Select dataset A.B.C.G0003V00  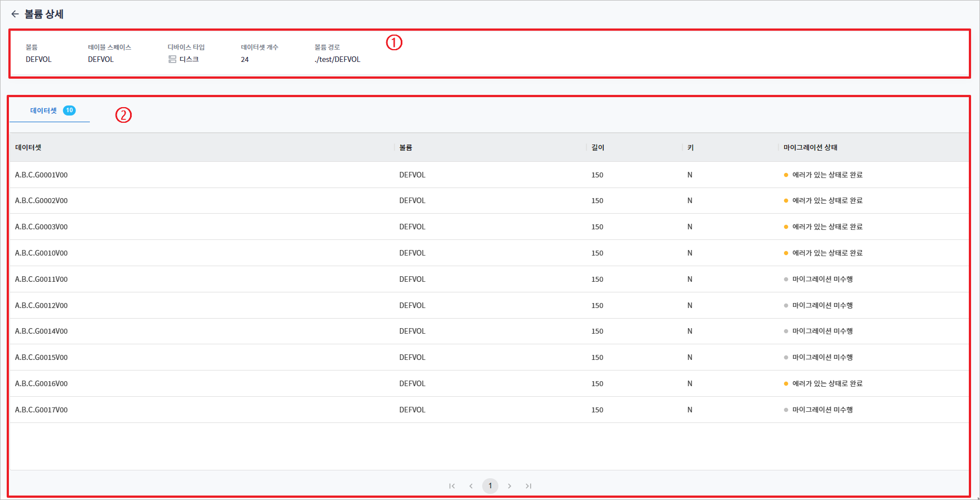click(41, 227)
